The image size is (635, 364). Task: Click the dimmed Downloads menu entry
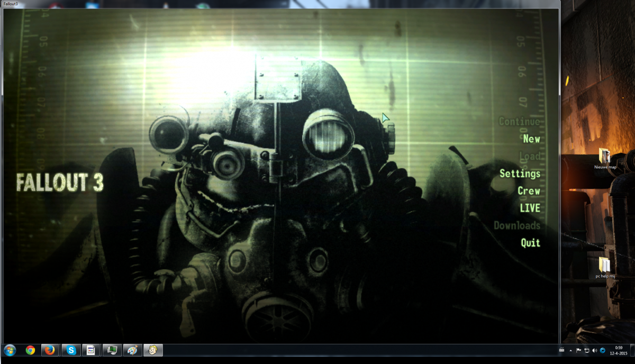coord(517,225)
